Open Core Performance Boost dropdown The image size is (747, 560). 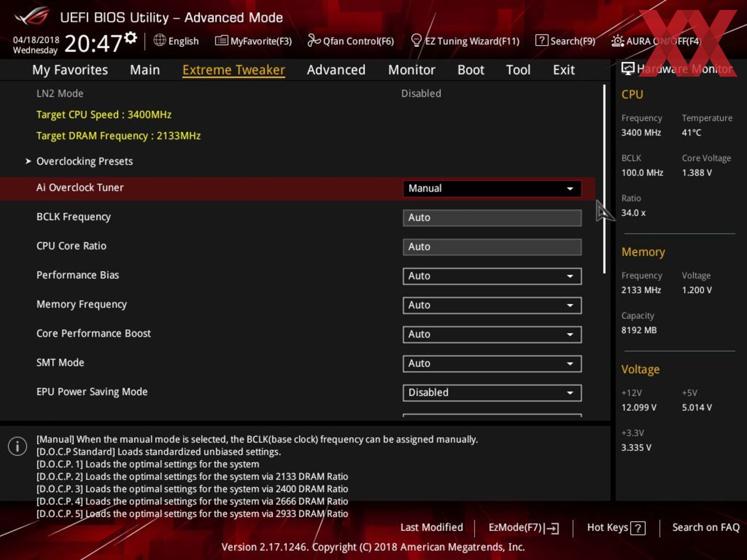click(x=492, y=334)
